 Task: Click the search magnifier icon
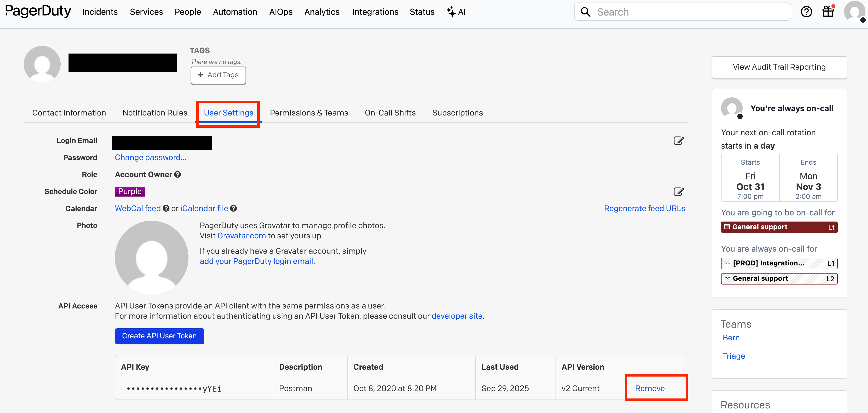coord(586,12)
